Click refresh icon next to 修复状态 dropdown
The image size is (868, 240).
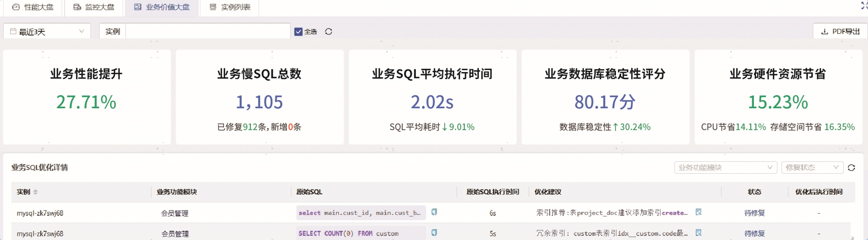click(x=851, y=168)
